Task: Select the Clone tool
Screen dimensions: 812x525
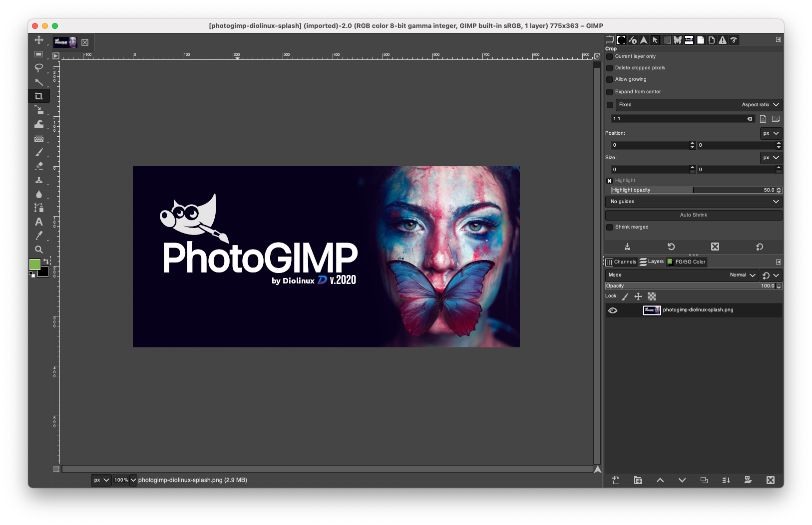Action: click(x=39, y=180)
